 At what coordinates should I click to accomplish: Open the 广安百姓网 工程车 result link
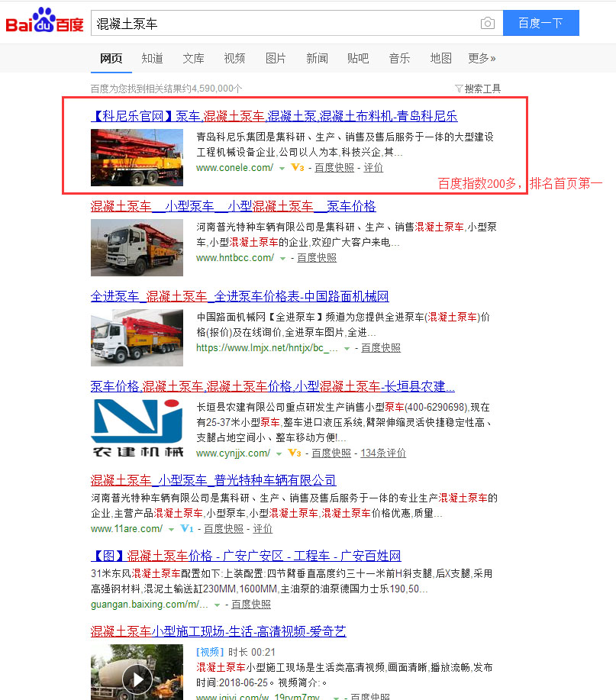[x=246, y=556]
